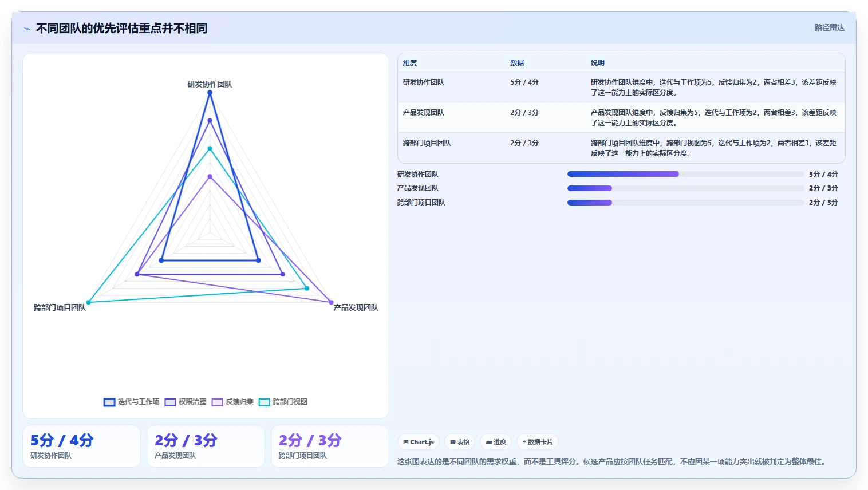Click the 表格 chip

[460, 442]
